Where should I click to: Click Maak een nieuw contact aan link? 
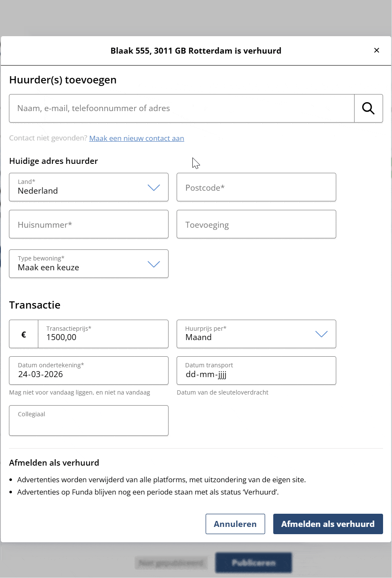137,138
